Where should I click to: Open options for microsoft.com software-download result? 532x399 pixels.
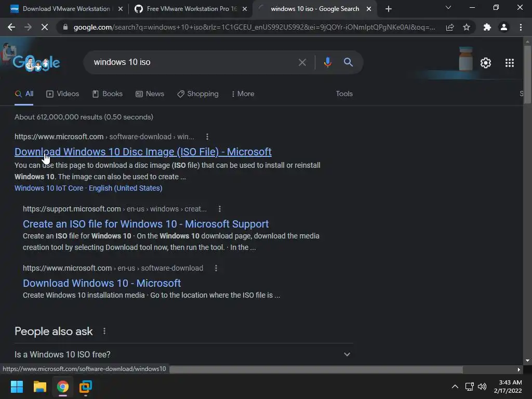[207, 137]
